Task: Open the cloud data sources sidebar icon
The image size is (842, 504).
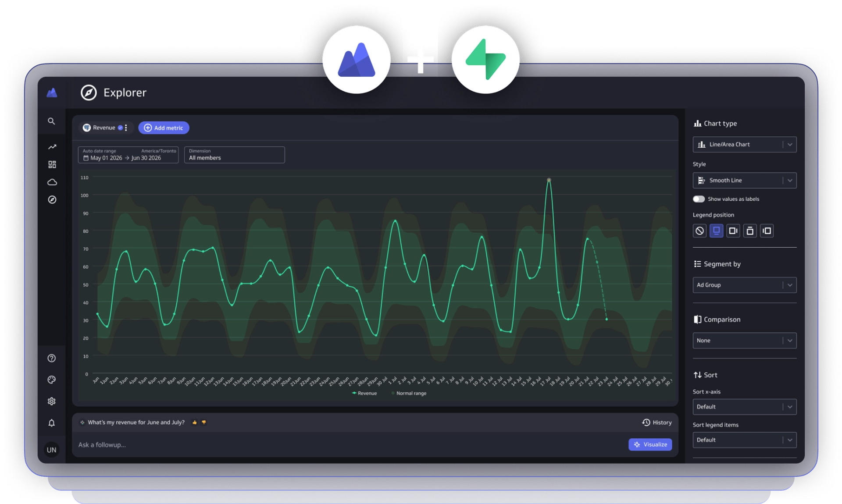Action: [x=52, y=182]
